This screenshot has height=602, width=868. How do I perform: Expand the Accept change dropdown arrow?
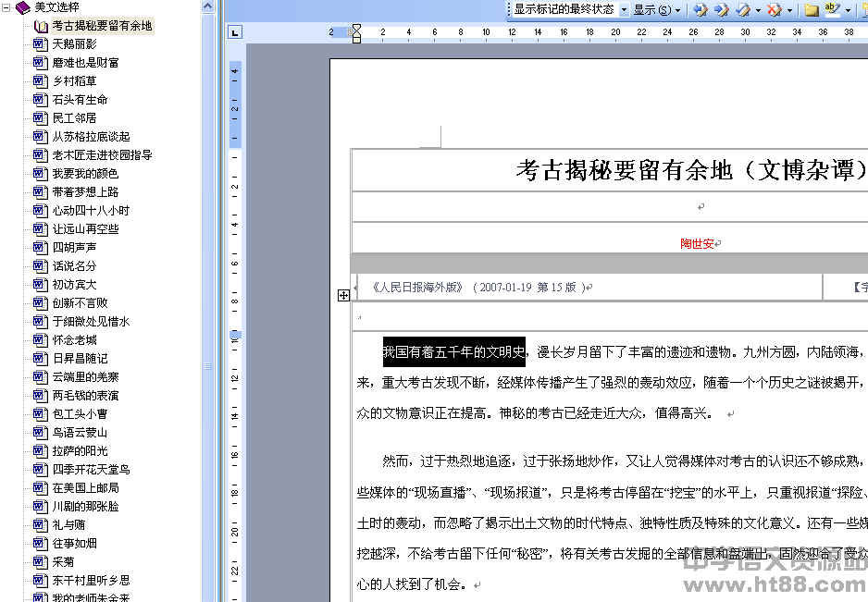pyautogui.click(x=758, y=10)
